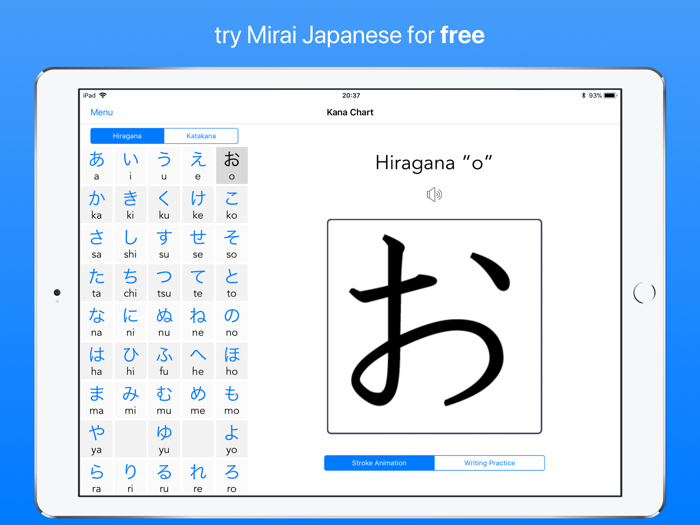Open the ふ (fu) character
This screenshot has width=700, height=525.
[x=164, y=361]
